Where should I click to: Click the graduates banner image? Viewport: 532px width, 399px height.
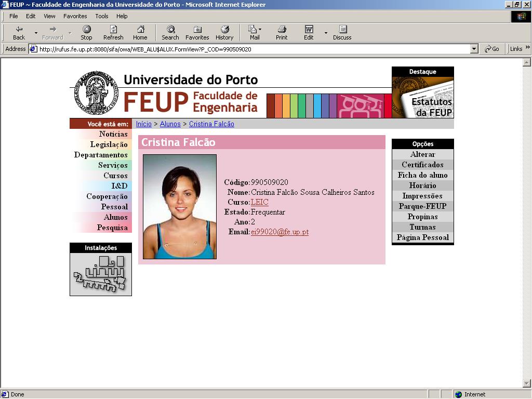point(361,106)
